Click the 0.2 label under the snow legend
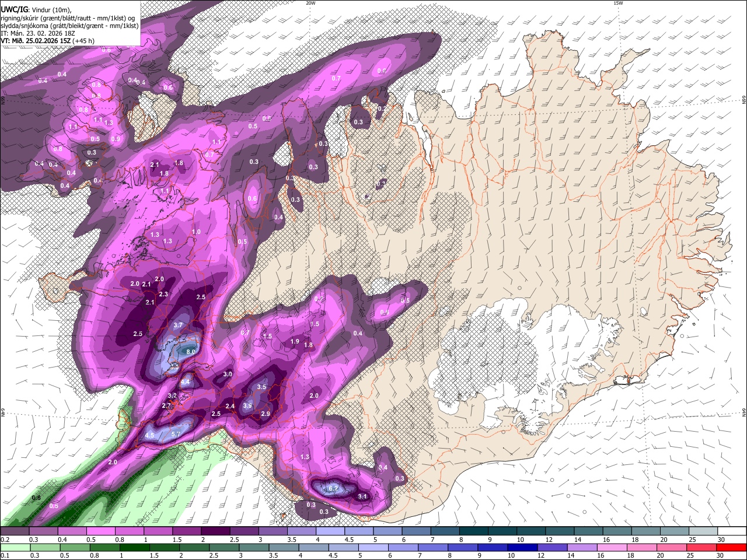Image resolution: width=747 pixels, height=560 pixels. click(x=5, y=540)
